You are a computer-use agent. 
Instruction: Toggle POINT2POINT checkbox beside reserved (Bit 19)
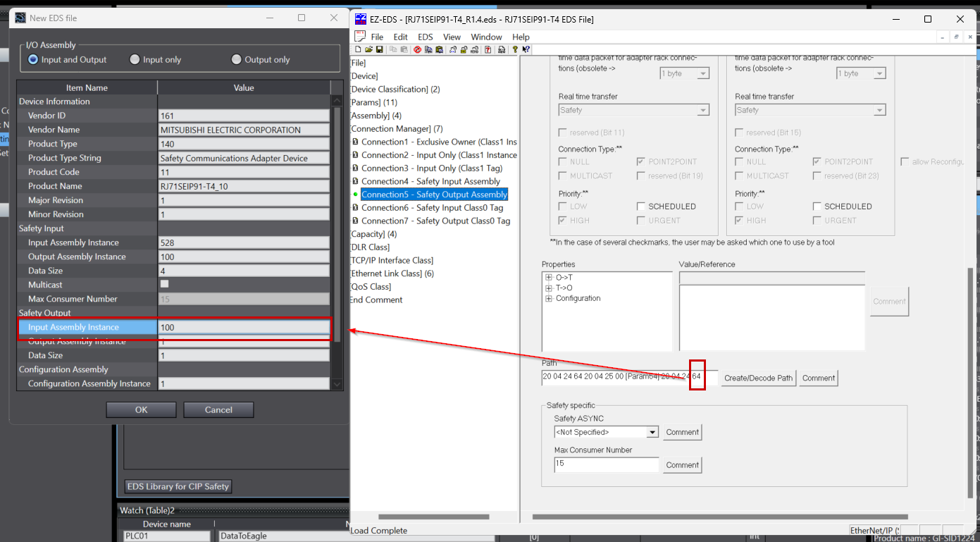[x=640, y=162]
